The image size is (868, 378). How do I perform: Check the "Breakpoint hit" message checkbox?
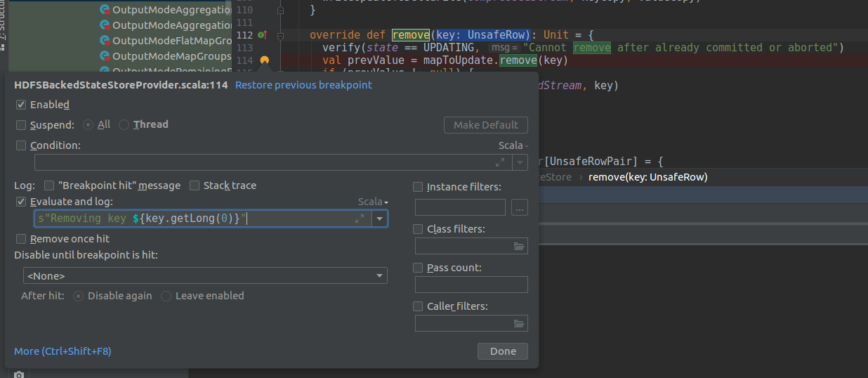point(49,185)
